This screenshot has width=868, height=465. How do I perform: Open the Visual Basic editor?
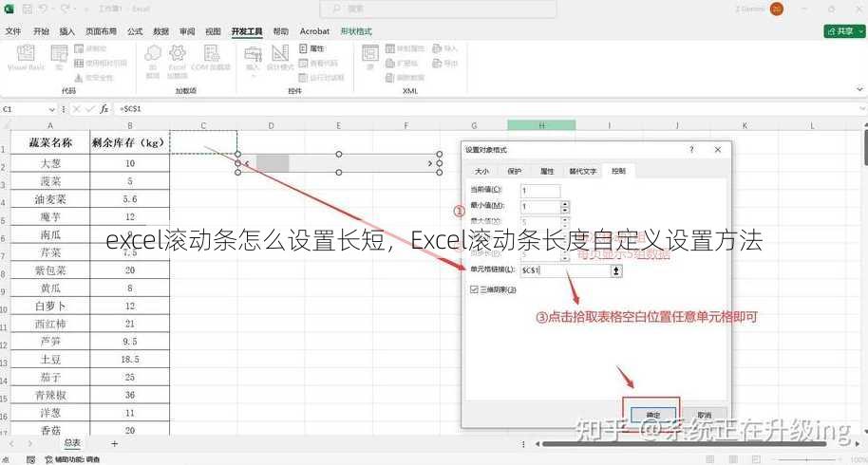pyautogui.click(x=26, y=58)
